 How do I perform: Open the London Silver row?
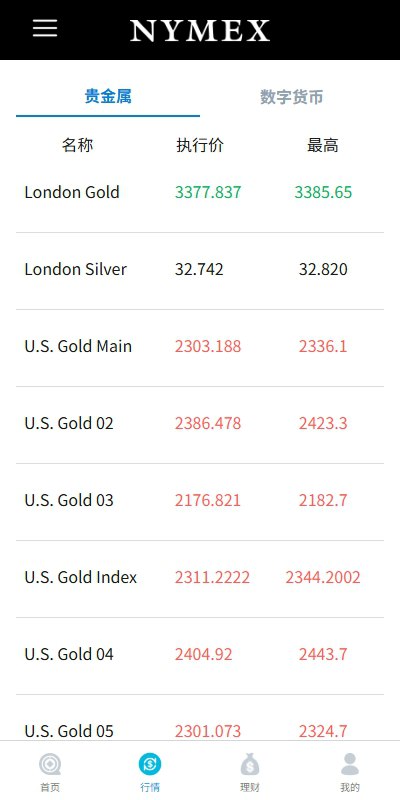click(200, 270)
